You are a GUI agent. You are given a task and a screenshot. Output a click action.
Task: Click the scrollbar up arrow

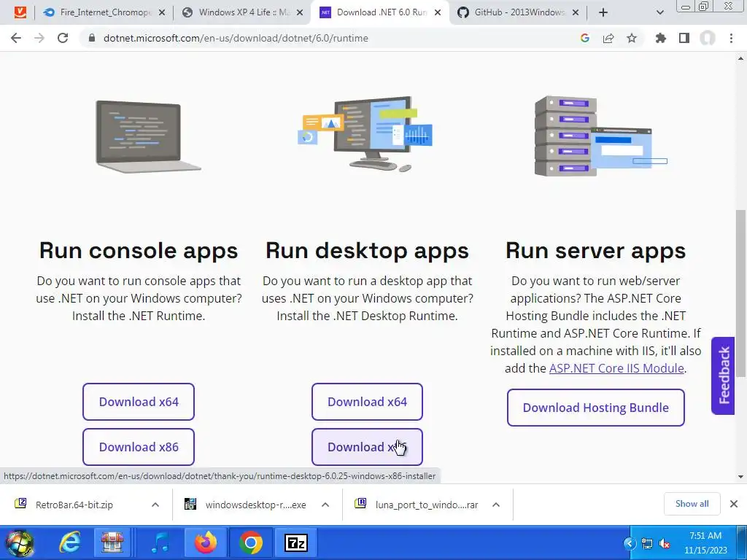tap(741, 58)
